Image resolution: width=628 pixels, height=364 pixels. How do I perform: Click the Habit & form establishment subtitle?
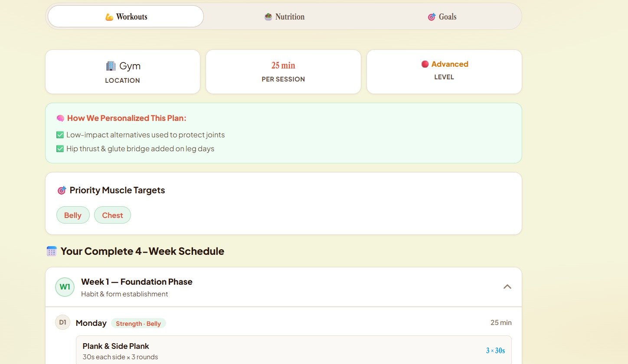click(x=124, y=294)
